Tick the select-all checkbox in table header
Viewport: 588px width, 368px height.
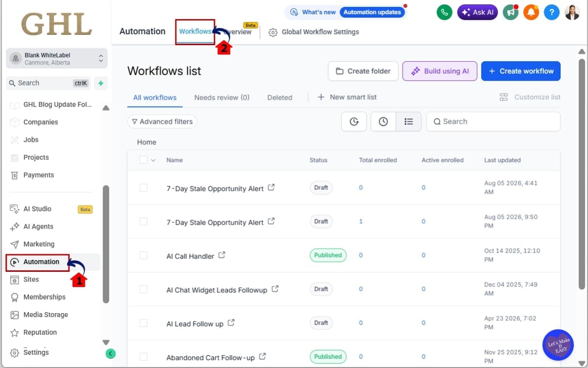coord(143,160)
